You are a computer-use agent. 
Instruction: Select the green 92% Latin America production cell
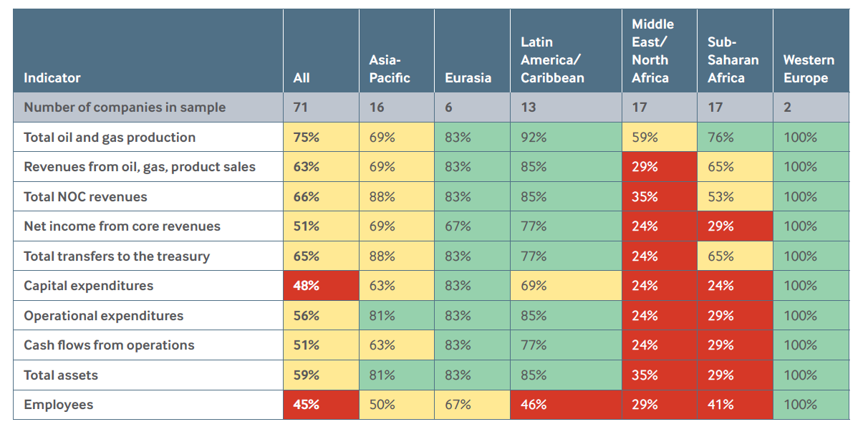click(566, 138)
